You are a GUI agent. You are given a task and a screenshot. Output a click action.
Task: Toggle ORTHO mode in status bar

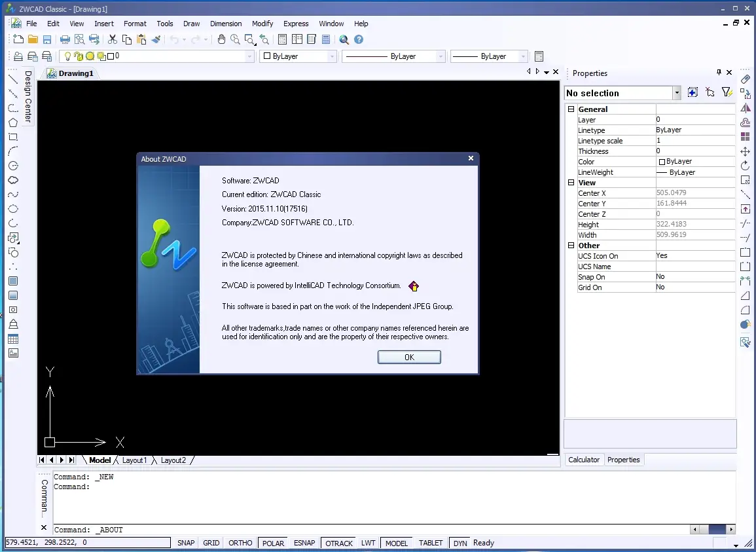(240, 543)
